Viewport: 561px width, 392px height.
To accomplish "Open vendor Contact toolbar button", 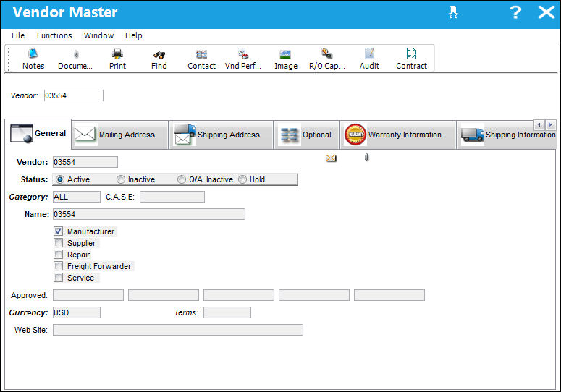I will 201,59.
